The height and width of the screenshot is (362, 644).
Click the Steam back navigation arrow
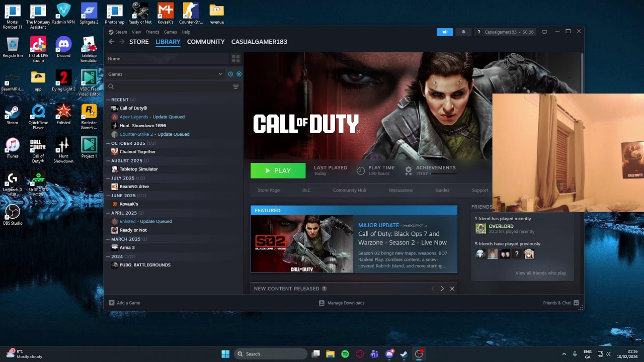[111, 42]
